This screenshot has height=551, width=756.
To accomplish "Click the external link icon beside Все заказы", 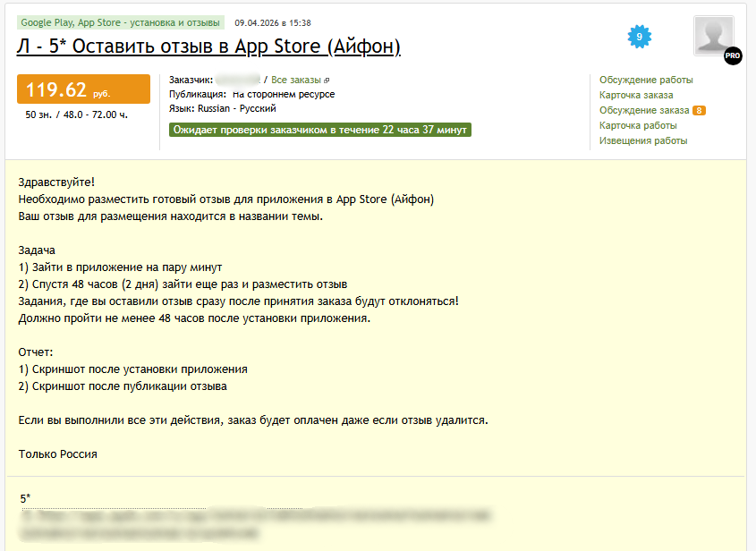I will pyautogui.click(x=327, y=81).
